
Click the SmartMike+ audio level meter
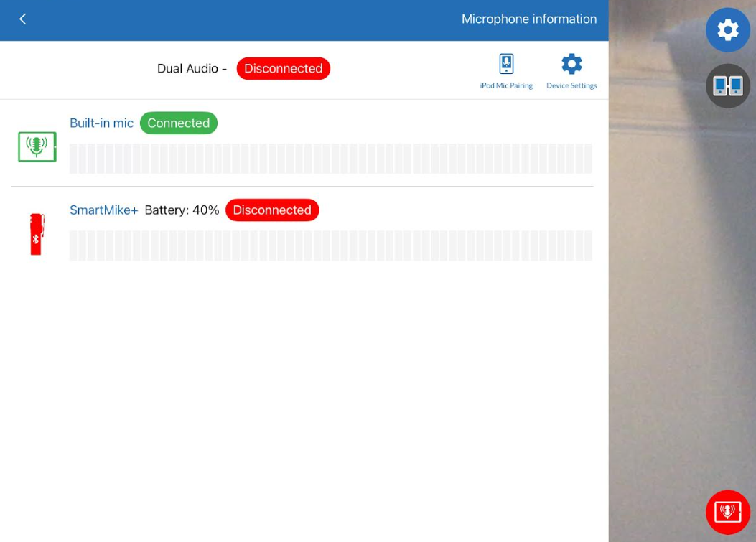point(330,246)
